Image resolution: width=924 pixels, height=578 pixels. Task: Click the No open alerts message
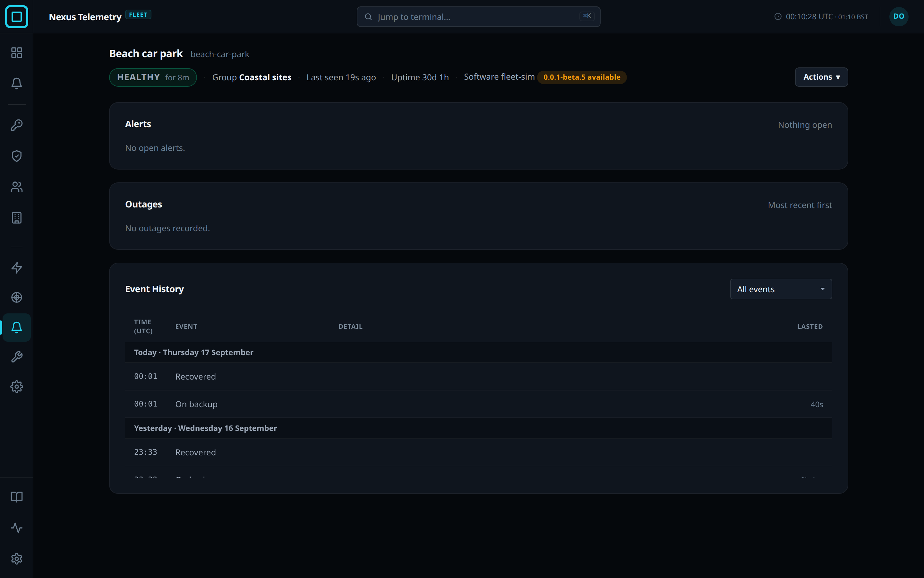click(x=155, y=148)
